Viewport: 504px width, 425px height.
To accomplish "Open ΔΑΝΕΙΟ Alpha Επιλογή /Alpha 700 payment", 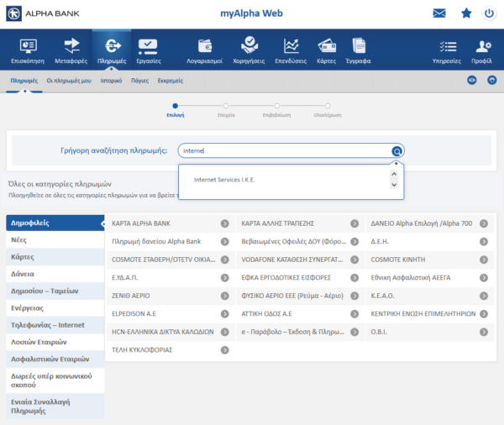I will coord(430,223).
